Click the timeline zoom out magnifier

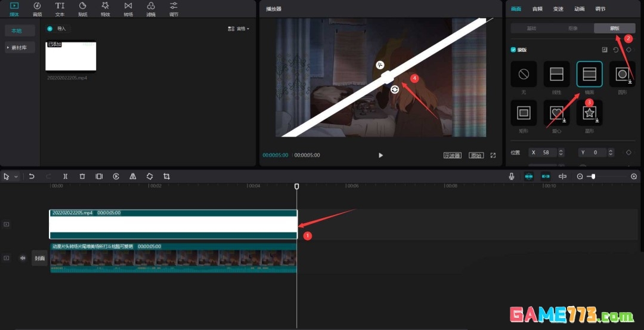point(580,176)
